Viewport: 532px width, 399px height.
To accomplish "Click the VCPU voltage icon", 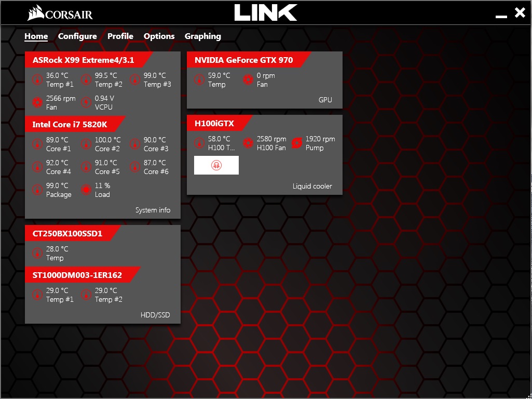I will 86,102.
